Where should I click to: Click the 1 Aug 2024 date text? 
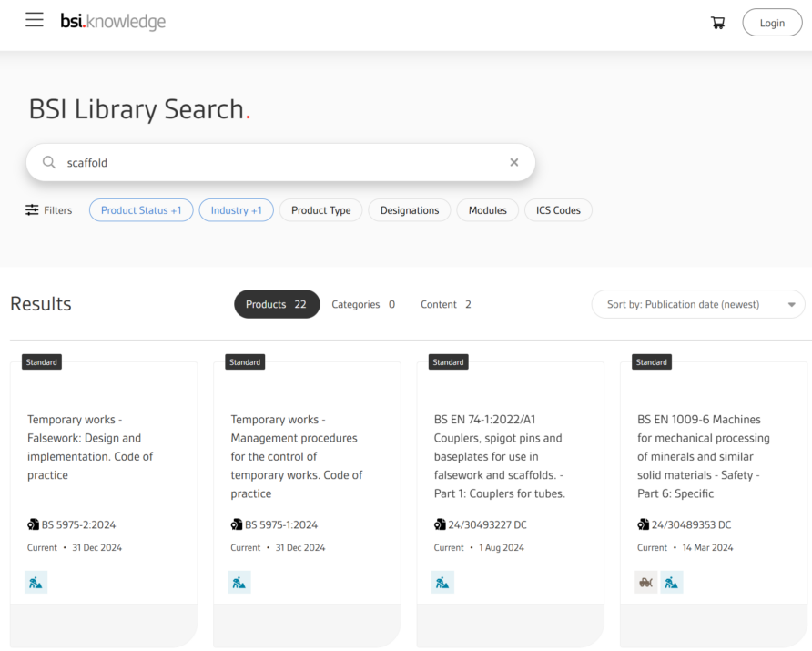(502, 547)
